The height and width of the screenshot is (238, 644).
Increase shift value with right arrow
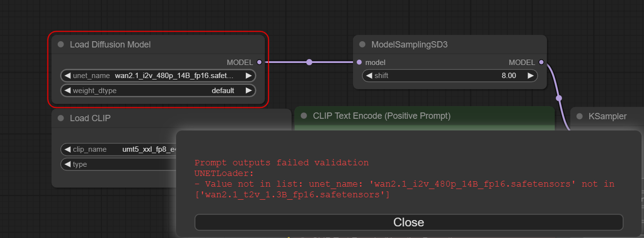(x=531, y=76)
